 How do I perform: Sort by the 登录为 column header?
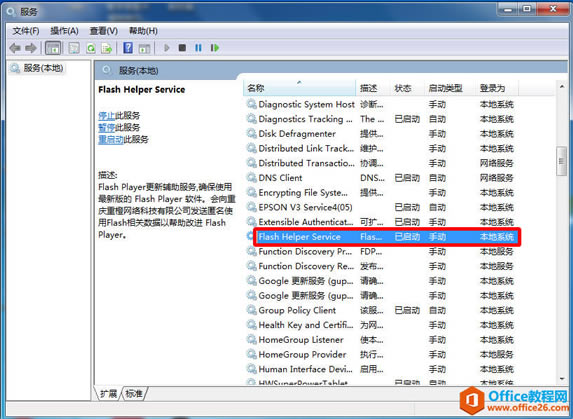(497, 88)
